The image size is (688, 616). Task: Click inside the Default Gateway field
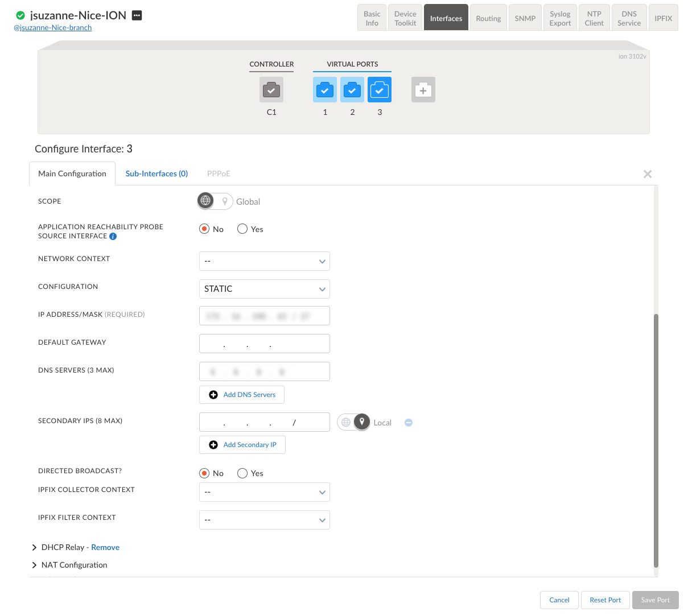pos(264,343)
